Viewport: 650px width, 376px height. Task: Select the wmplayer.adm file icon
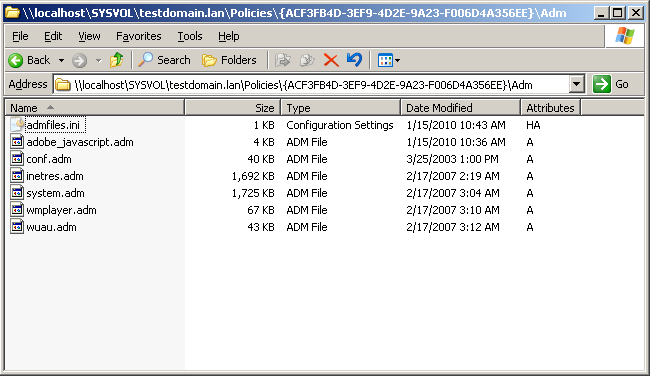coord(17,210)
